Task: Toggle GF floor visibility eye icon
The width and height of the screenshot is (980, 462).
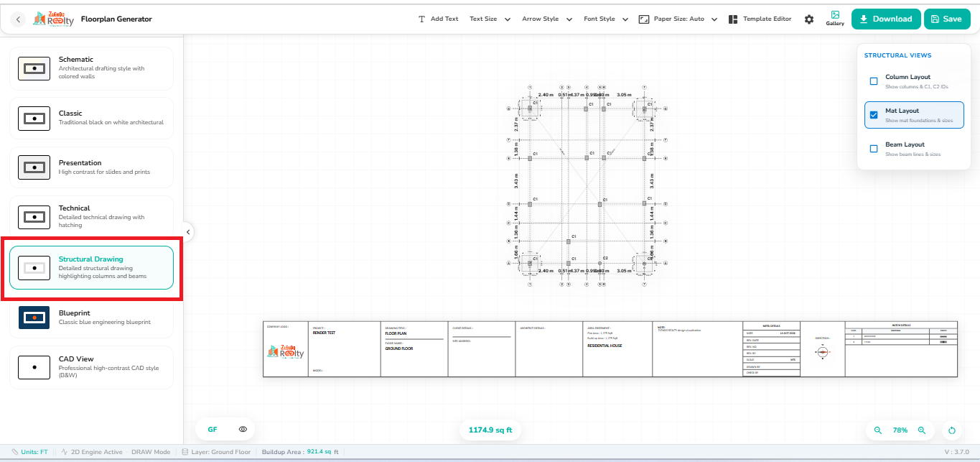Action: pos(243,430)
